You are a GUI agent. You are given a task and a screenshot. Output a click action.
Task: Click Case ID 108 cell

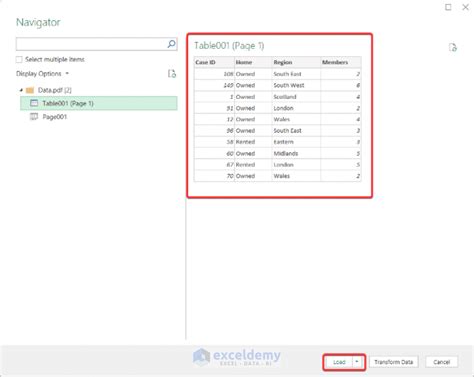(x=214, y=74)
